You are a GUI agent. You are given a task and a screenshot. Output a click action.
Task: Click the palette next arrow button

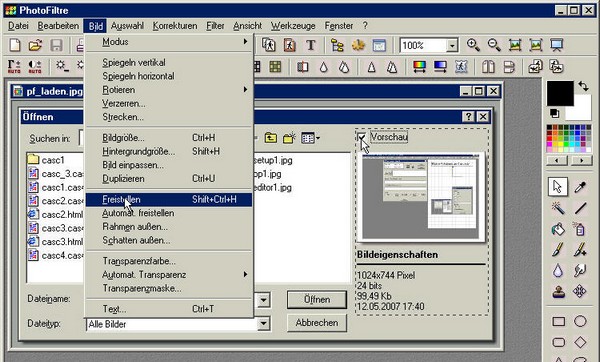pyautogui.click(x=582, y=160)
